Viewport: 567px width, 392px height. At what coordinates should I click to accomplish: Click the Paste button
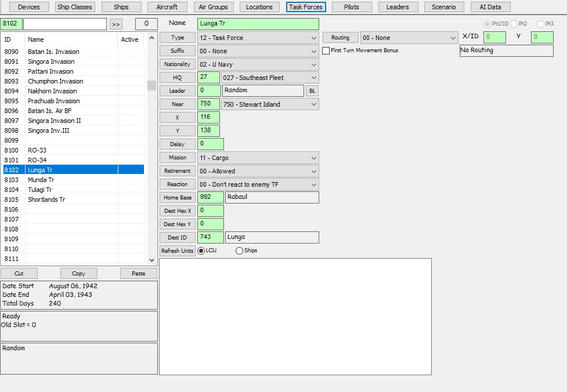[139, 274]
